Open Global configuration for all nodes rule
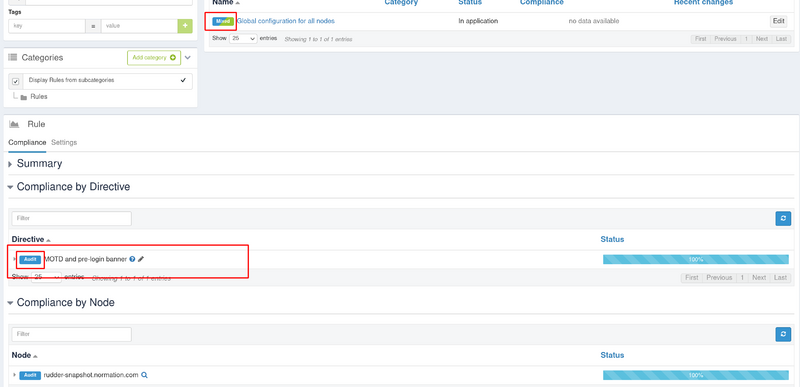Screen dimensions: 800x387 coord(286,21)
